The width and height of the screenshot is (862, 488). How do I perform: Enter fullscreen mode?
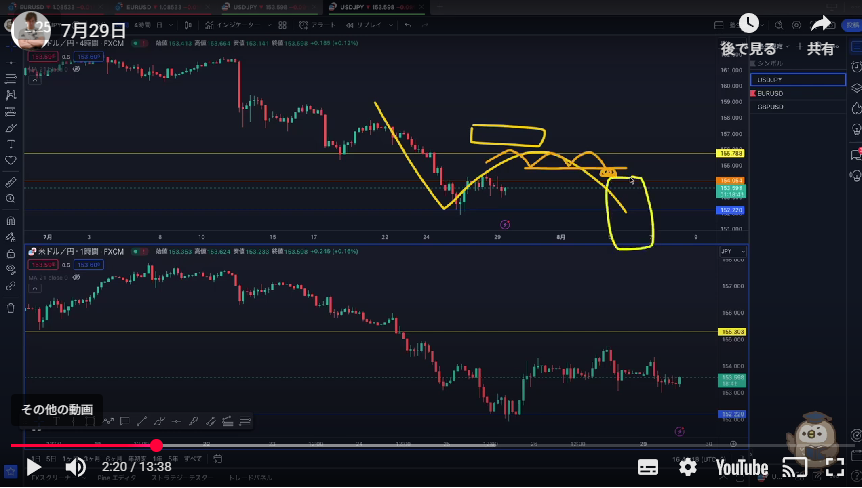click(835, 467)
